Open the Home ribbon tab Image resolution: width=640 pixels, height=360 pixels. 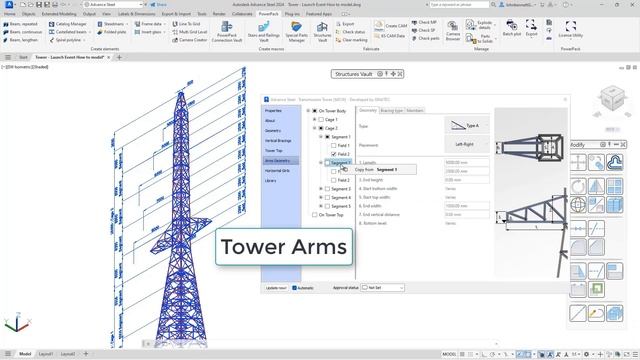(9, 14)
